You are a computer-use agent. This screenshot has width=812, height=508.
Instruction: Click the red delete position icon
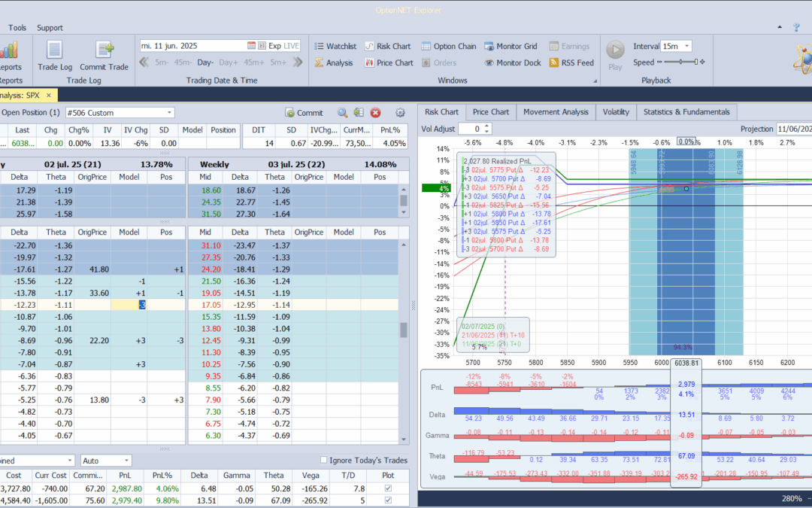click(375, 112)
